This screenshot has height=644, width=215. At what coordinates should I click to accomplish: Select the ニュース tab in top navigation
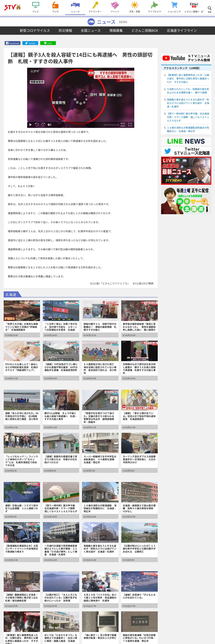pyautogui.click(x=75, y=8)
